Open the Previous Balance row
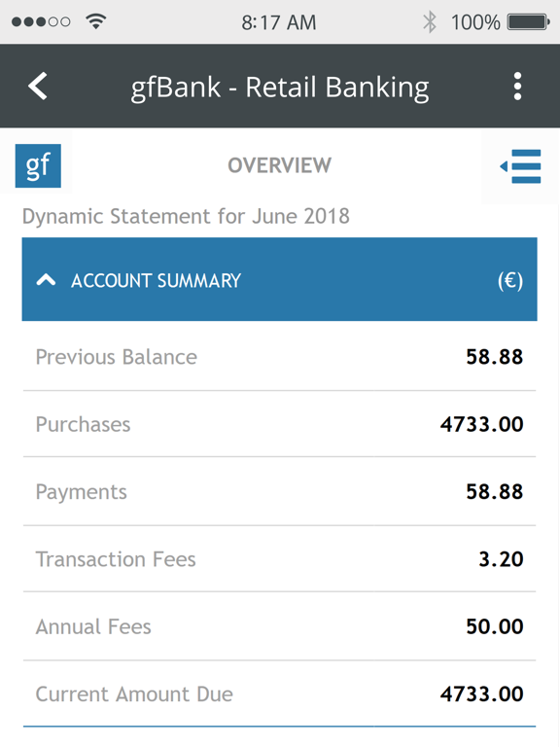The height and width of the screenshot is (747, 560). pos(280,357)
